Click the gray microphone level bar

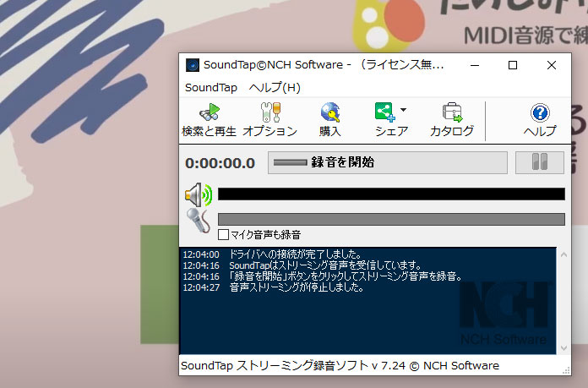pos(391,219)
